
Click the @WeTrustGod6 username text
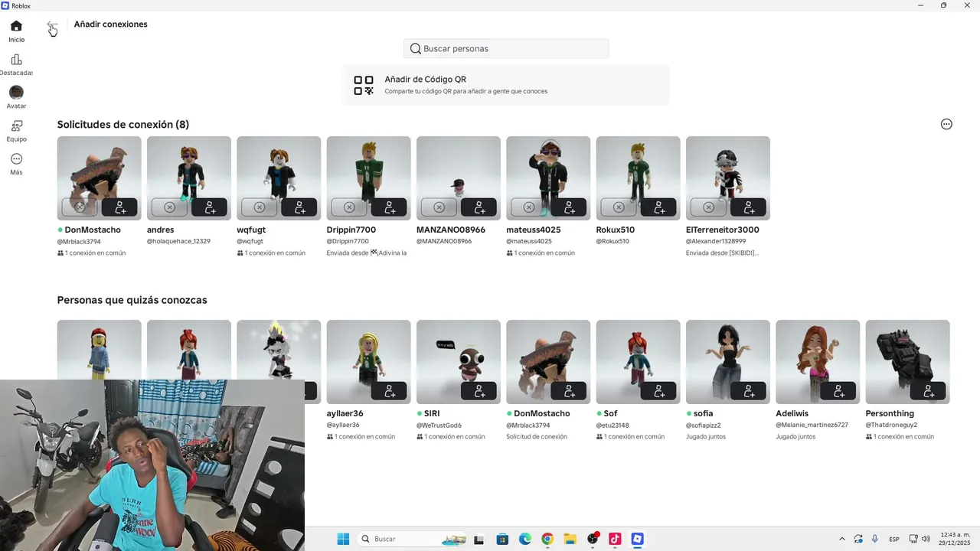pyautogui.click(x=439, y=425)
